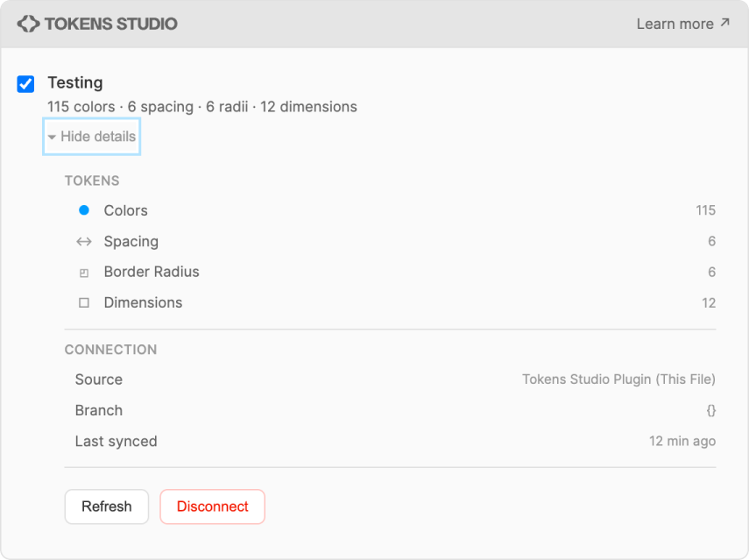This screenshot has height=560, width=749.
Task: Select the CONNECTION section label
Action: tap(110, 349)
